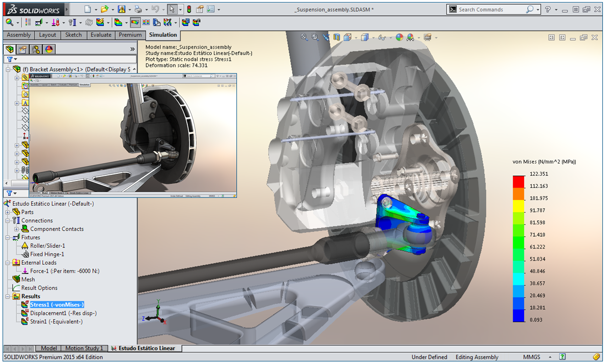The height and width of the screenshot is (364, 607).
Task: Activate the Zoom to Area tool
Action: pos(314,37)
